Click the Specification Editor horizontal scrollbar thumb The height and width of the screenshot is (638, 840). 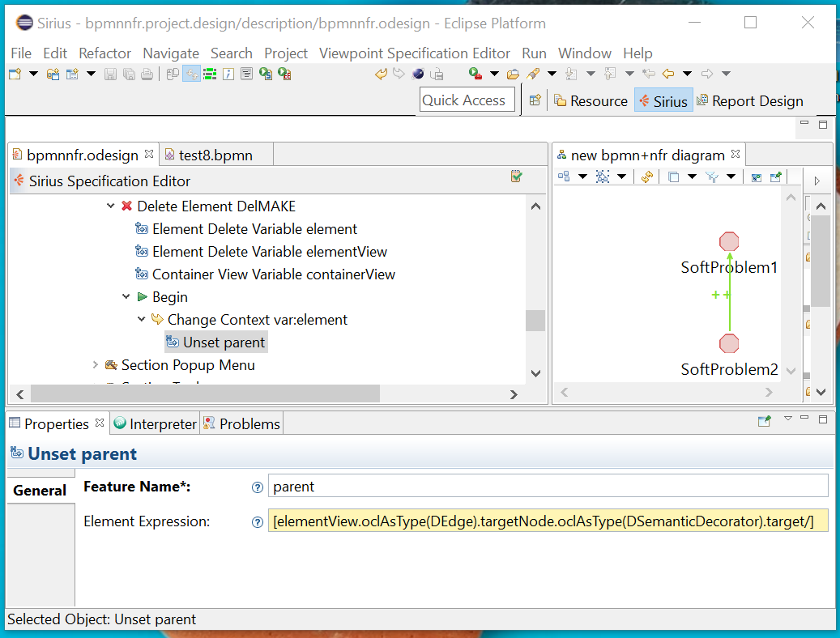tap(205, 394)
